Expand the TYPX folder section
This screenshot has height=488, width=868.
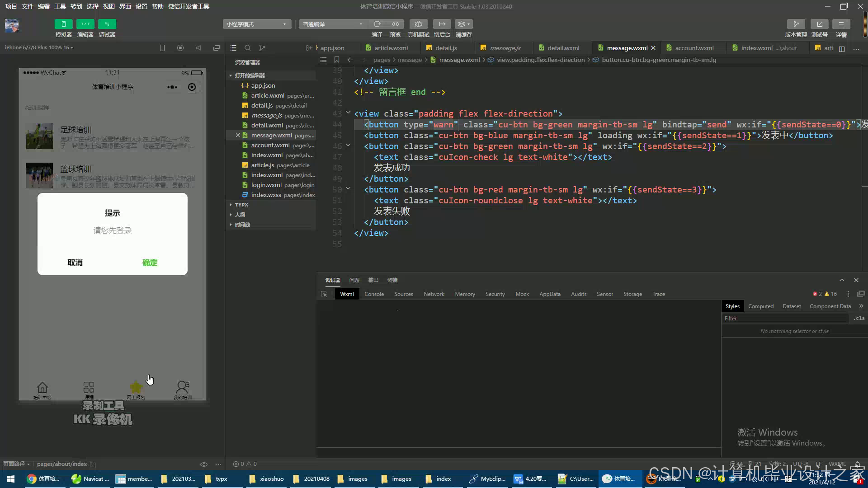241,205
